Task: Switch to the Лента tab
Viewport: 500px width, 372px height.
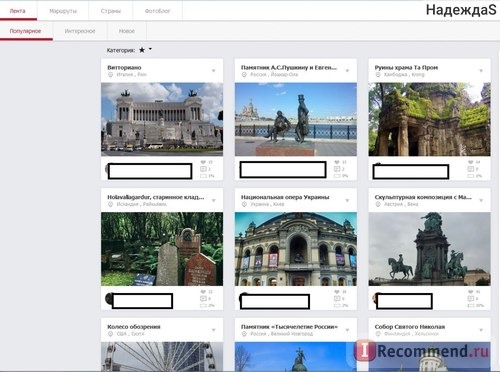Action: (18, 11)
